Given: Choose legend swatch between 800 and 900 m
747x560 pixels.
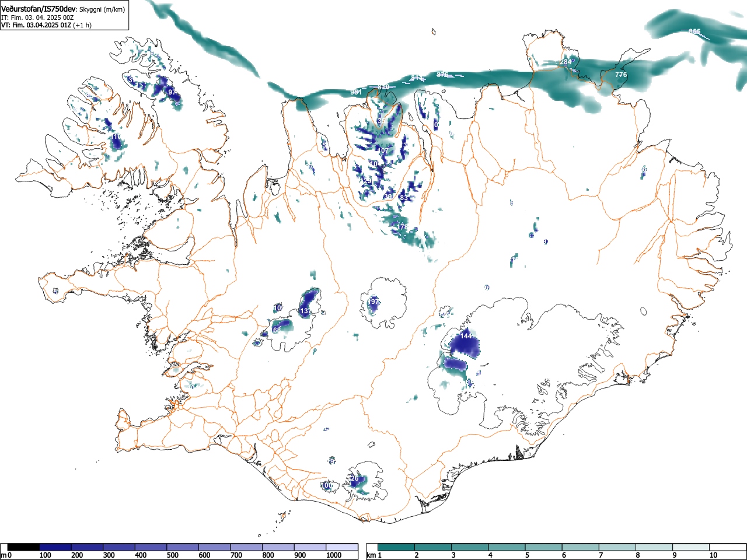Looking at the screenshot, I should [x=278, y=547].
